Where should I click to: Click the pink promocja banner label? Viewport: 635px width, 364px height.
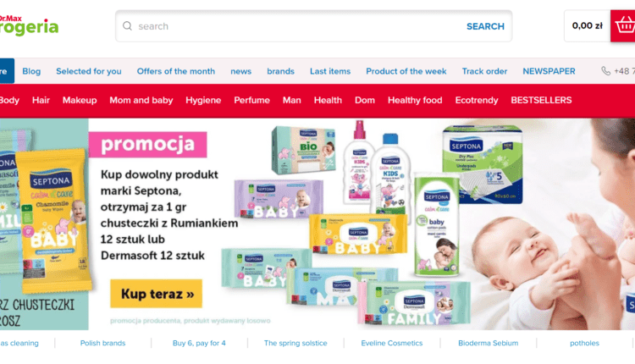[x=147, y=145]
